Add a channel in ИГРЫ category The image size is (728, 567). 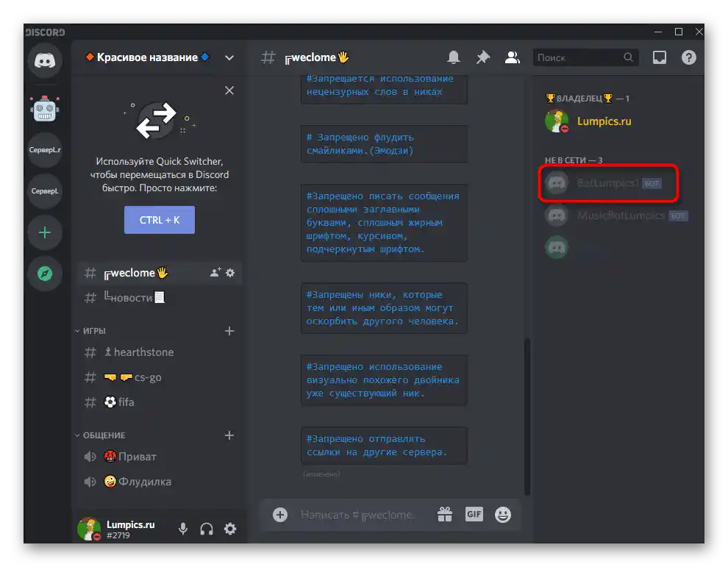pyautogui.click(x=229, y=331)
